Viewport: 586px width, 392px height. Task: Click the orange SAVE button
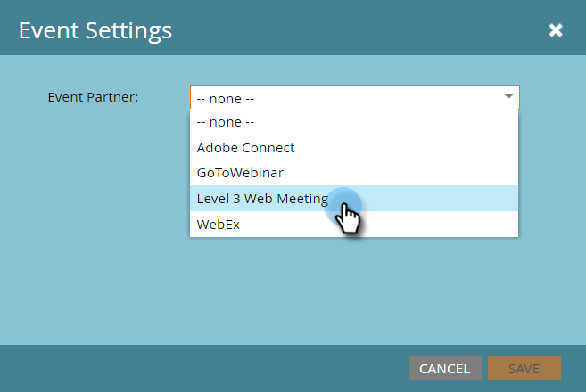(x=524, y=369)
